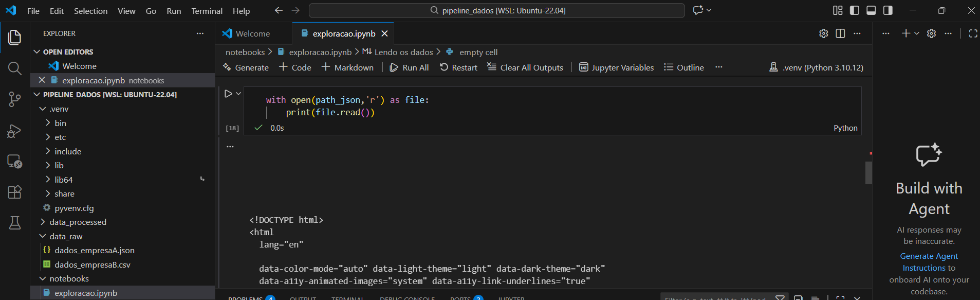Viewport: 980px width, 300px height.
Task: Open the Run and Debug view
Action: coord(14,131)
